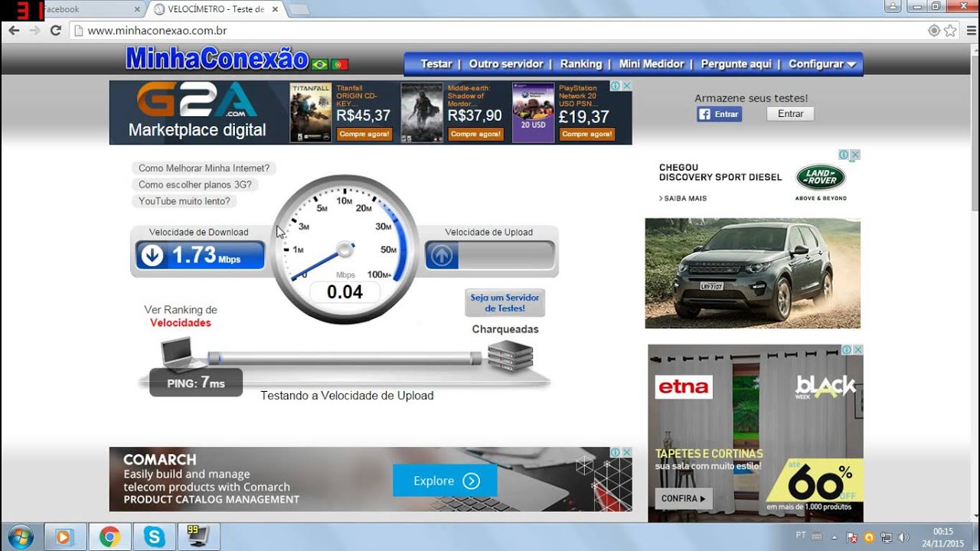
Task: Click 'YouTube muito lento?' link
Action: pyautogui.click(x=184, y=201)
